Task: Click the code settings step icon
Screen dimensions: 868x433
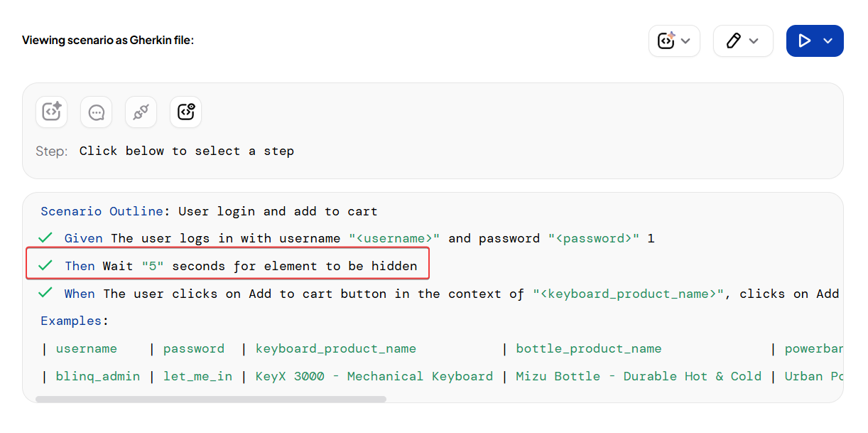Action: (185, 112)
